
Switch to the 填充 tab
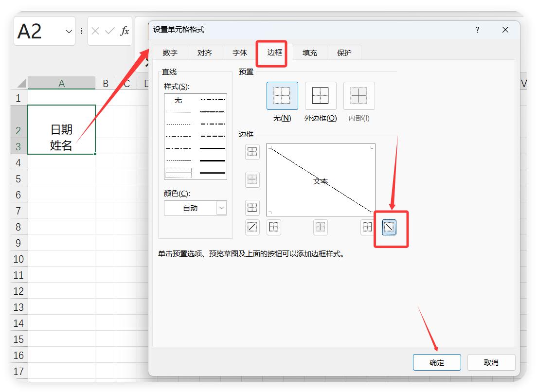pyautogui.click(x=309, y=53)
